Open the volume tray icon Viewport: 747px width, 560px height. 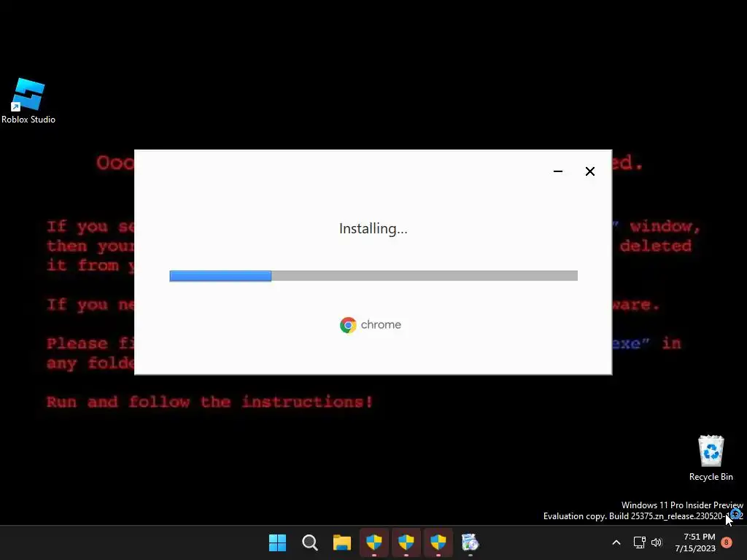point(657,542)
